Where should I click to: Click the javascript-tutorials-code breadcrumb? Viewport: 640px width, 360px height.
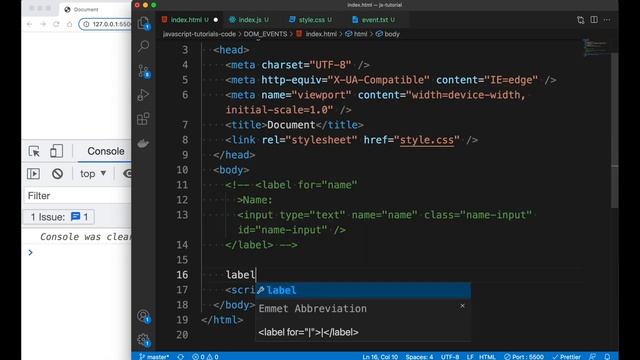(x=199, y=34)
